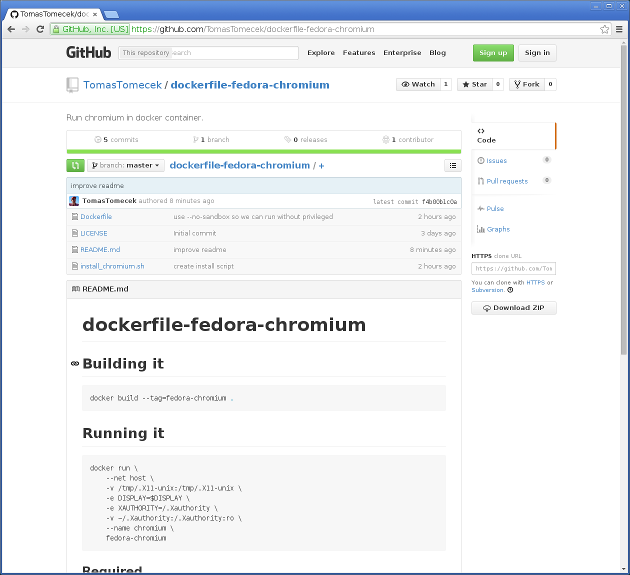Open the dockerfile-fedora-chromium repo title link
Screen dimensions: 630x575
point(250,85)
